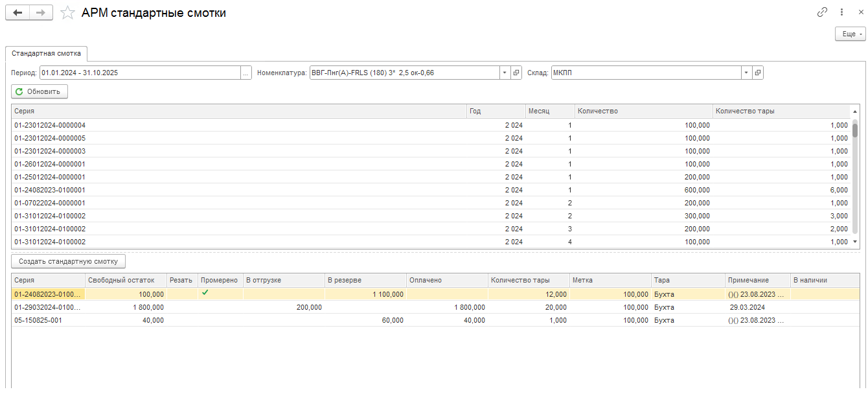Select the 05-150825-001 row in lower table
The image size is (868, 394).
coord(38,320)
